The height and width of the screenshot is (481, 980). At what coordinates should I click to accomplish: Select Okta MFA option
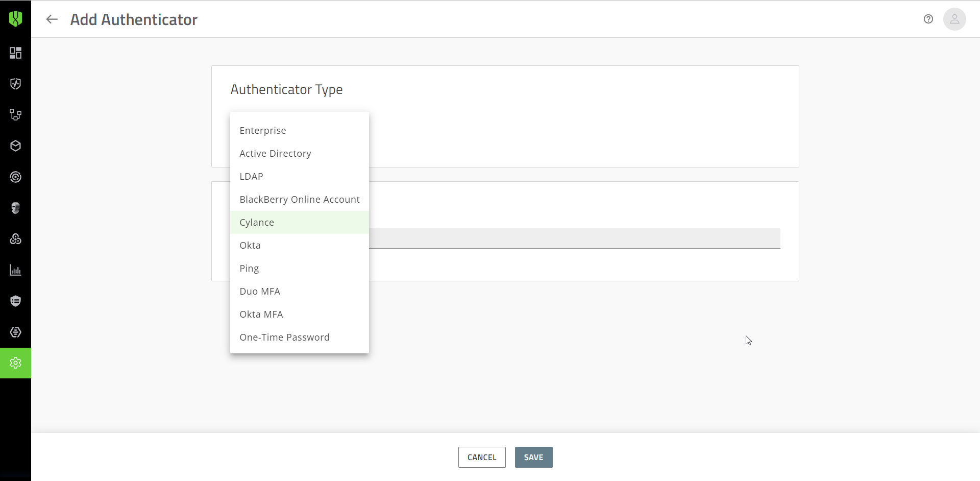(x=300, y=314)
